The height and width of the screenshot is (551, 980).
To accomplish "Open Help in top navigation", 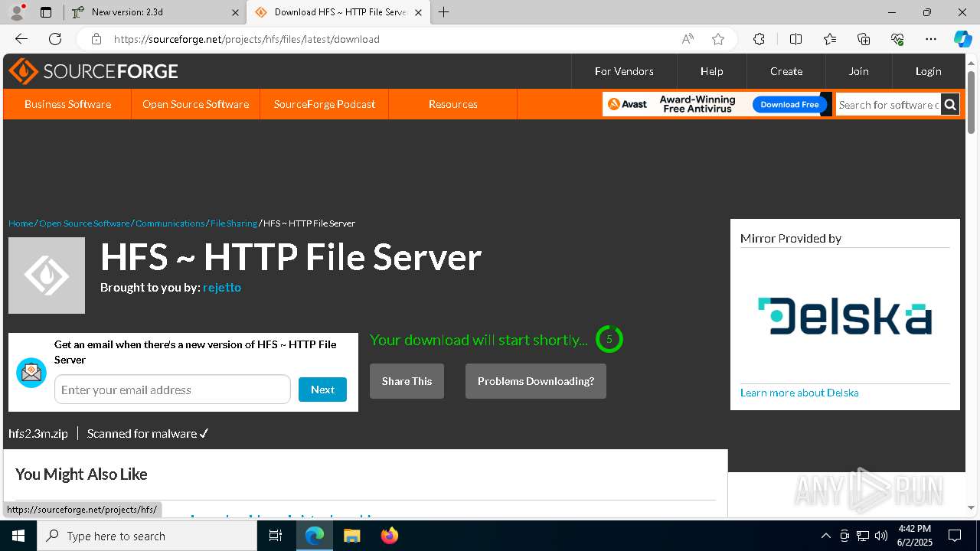I will tap(711, 71).
